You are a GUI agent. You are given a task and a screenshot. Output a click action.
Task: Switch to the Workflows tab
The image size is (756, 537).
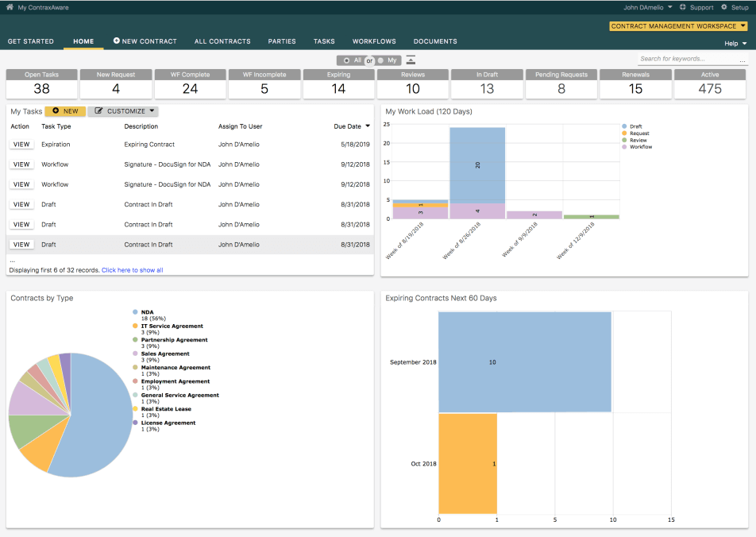tap(374, 41)
